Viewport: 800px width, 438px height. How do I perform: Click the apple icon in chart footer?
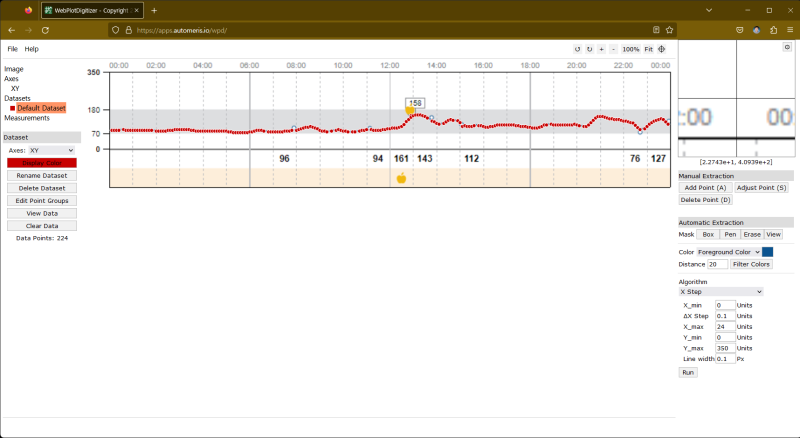pos(402,178)
